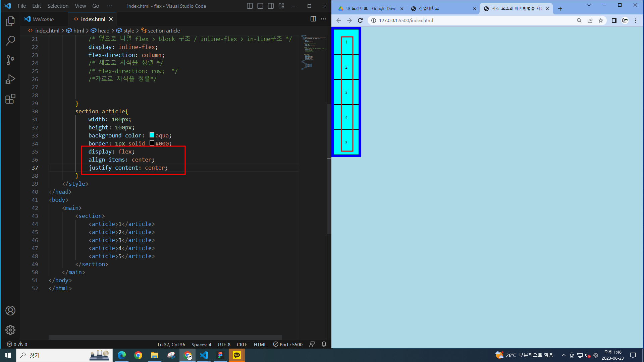Open the Explorer view in activity bar
Screen dimensions: 644x362
pyautogui.click(x=10, y=21)
